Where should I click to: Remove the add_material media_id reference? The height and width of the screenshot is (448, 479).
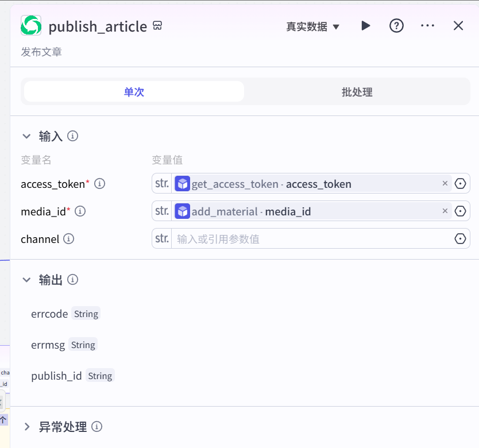coord(445,211)
